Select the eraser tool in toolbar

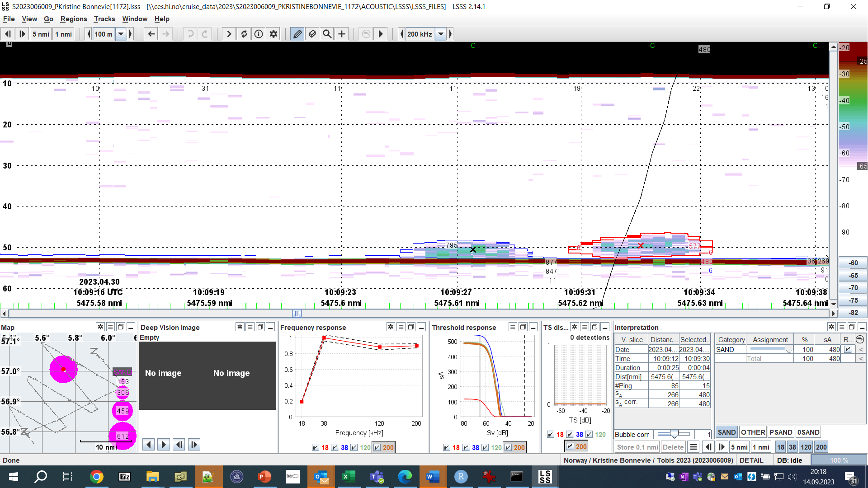[312, 34]
